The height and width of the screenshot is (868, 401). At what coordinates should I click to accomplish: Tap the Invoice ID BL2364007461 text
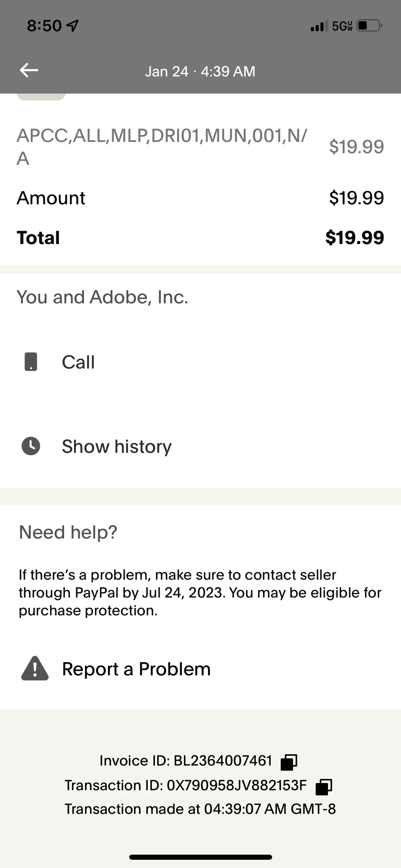pos(186,761)
